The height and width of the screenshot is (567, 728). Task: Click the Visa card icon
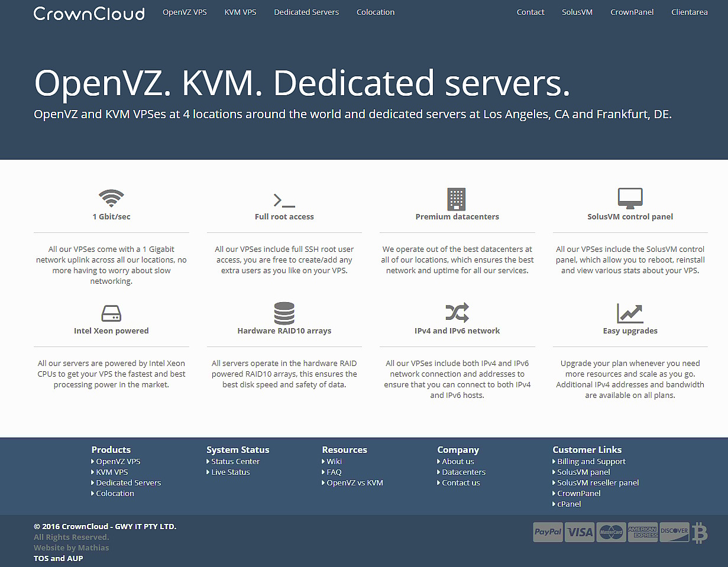(580, 532)
